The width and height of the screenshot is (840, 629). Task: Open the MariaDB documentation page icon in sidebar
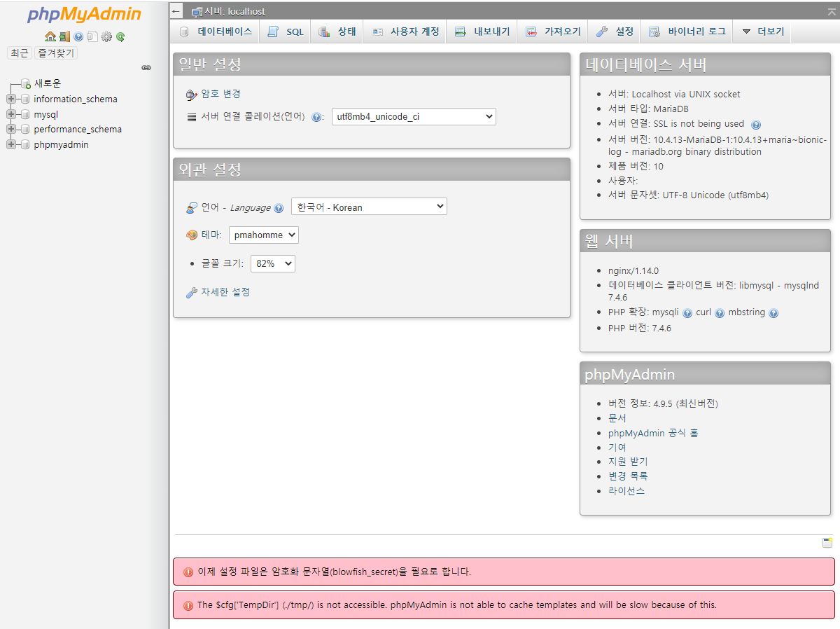click(x=92, y=36)
